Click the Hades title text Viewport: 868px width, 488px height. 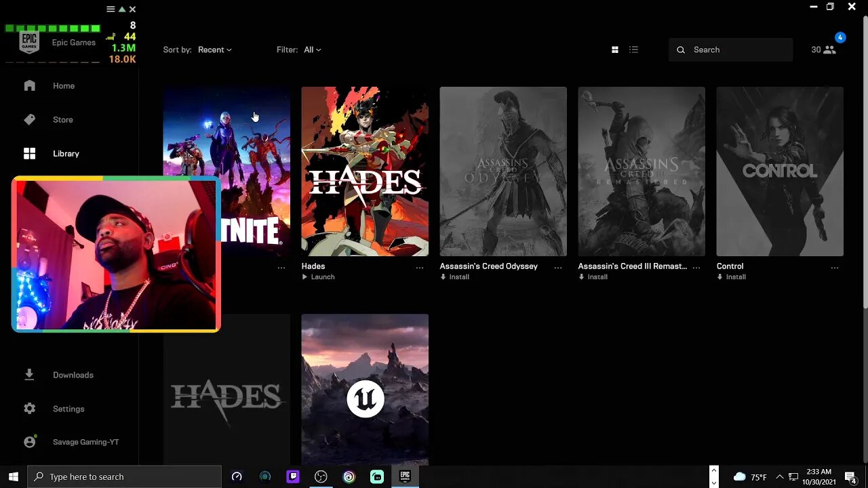click(313, 266)
